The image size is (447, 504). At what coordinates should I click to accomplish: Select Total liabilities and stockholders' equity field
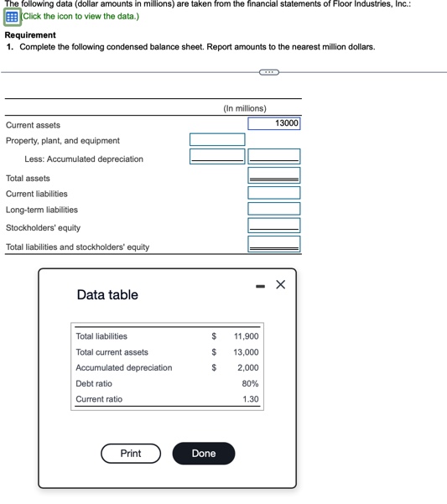click(273, 244)
